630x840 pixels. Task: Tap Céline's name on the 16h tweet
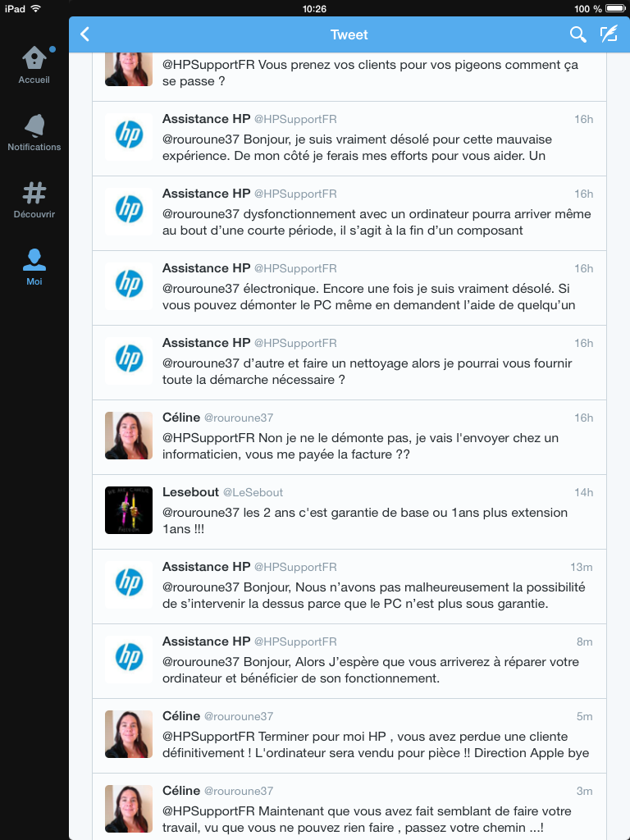(x=181, y=418)
